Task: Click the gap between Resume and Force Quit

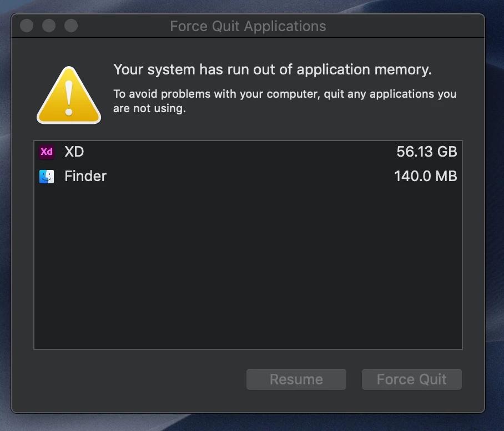Action: [x=354, y=379]
